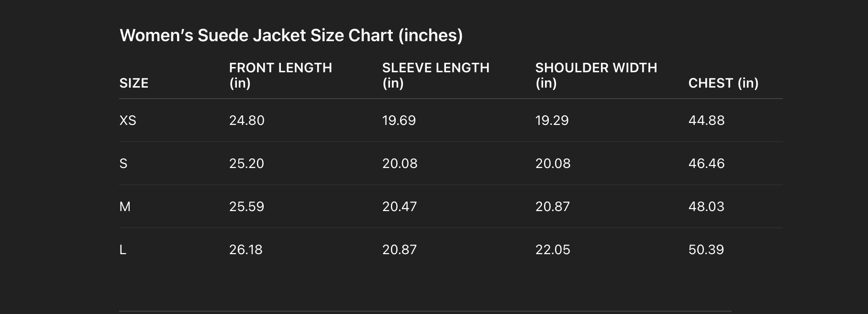
Task: Click the M chest value 48.03
Action: [x=706, y=207]
